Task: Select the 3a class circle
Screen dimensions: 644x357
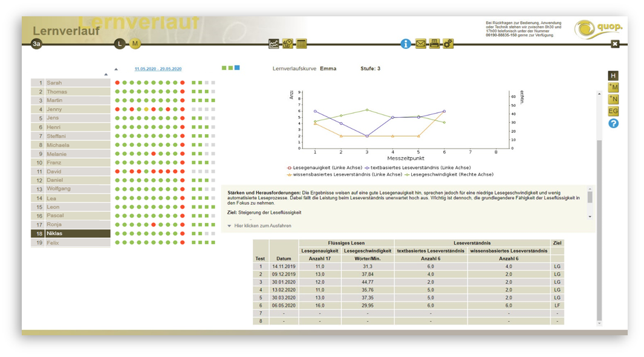Action: click(x=36, y=43)
